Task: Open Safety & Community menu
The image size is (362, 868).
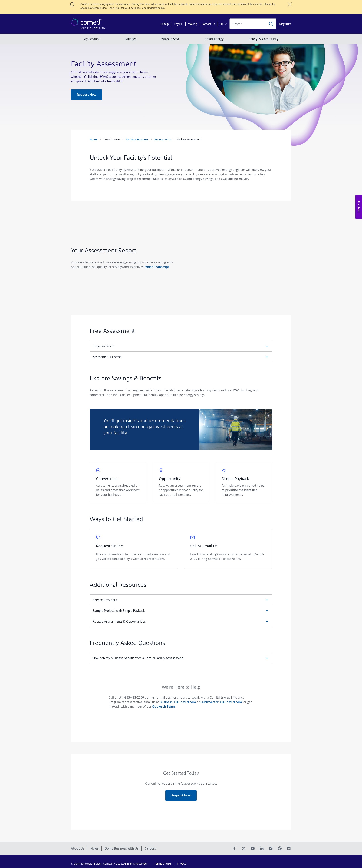Action: pos(263,39)
